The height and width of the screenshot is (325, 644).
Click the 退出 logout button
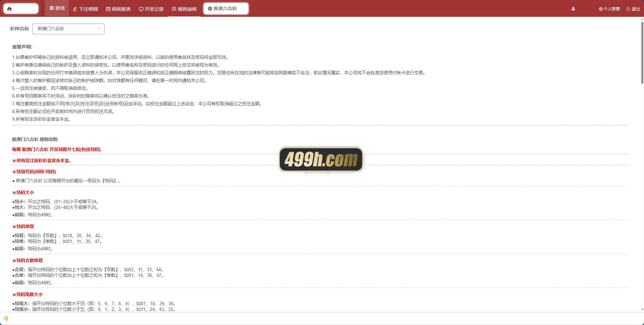[x=633, y=9]
